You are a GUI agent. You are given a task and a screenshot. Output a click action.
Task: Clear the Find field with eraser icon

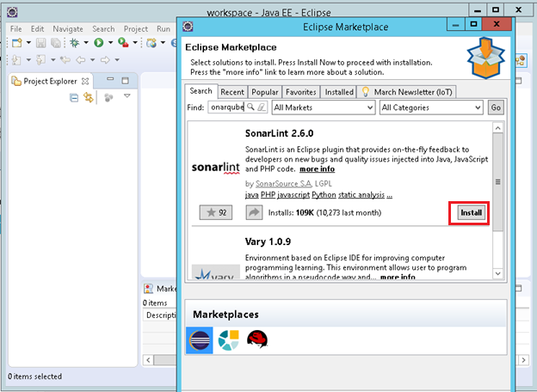point(262,107)
